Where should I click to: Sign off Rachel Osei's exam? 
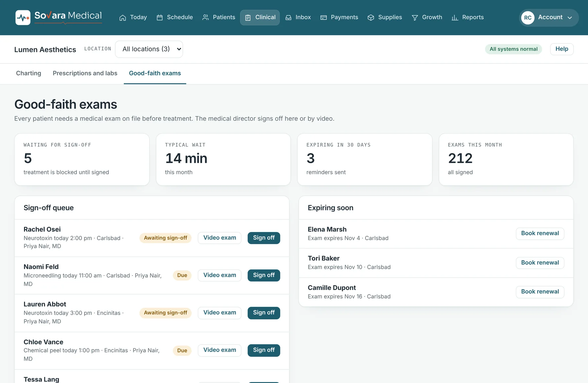(264, 238)
